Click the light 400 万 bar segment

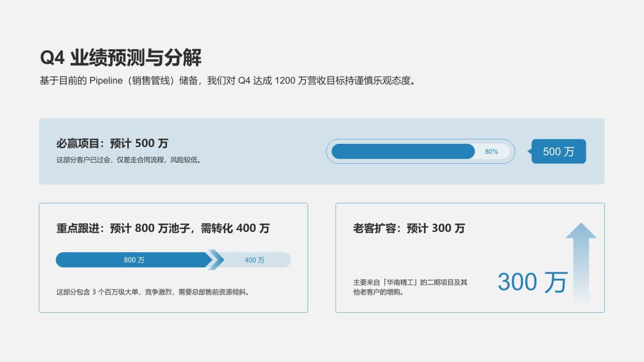point(256,260)
